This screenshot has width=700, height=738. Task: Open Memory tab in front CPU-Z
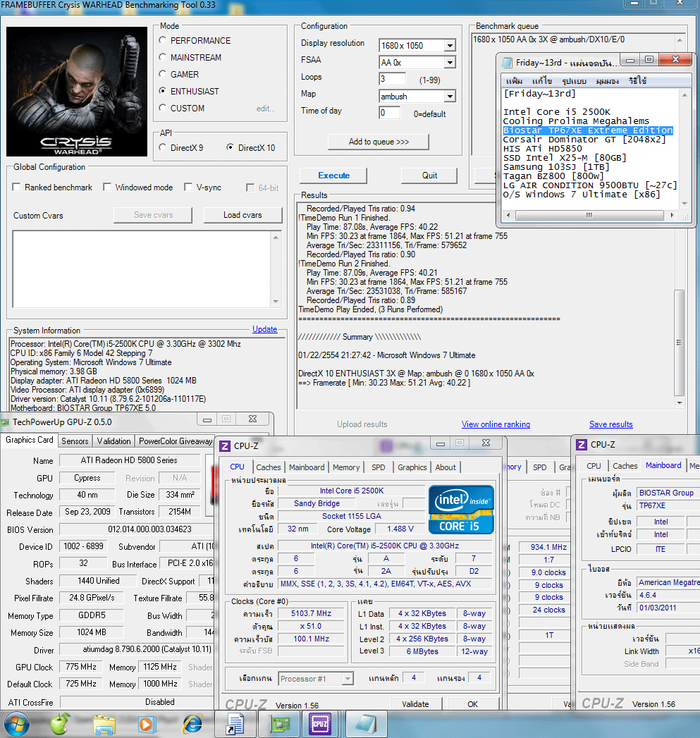point(346,467)
